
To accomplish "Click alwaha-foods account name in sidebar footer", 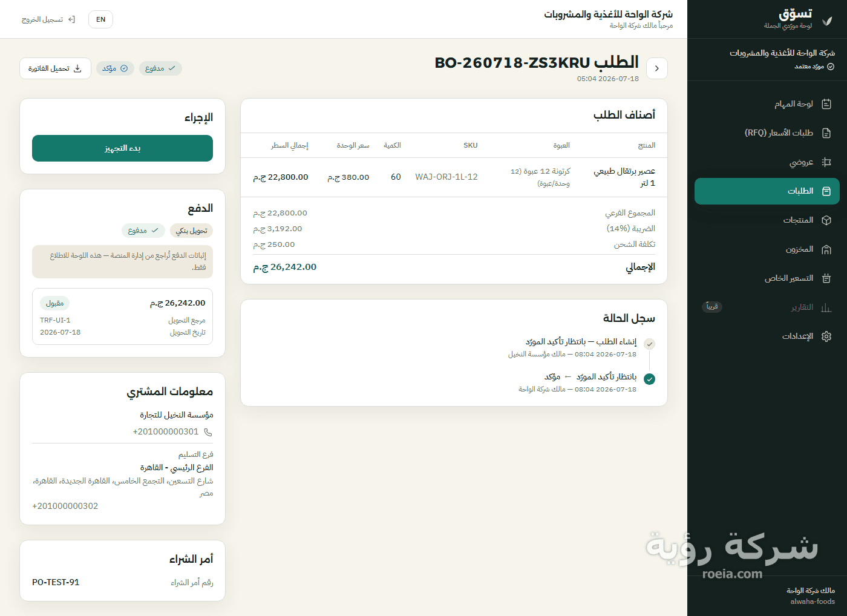I will [813, 601].
